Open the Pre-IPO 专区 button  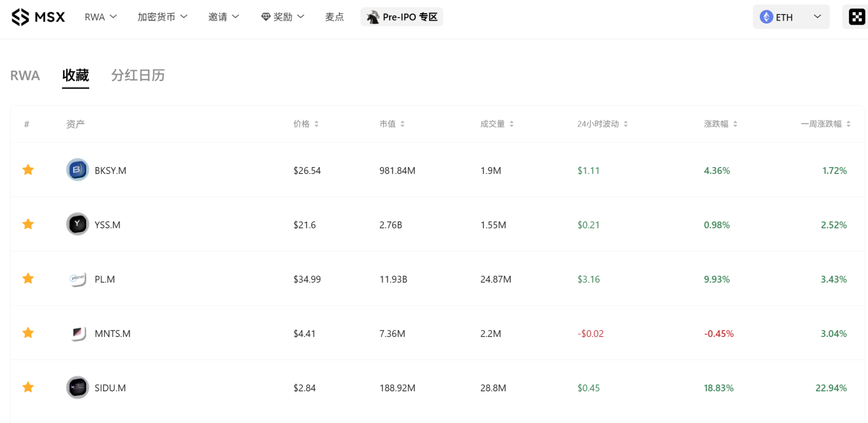point(402,17)
